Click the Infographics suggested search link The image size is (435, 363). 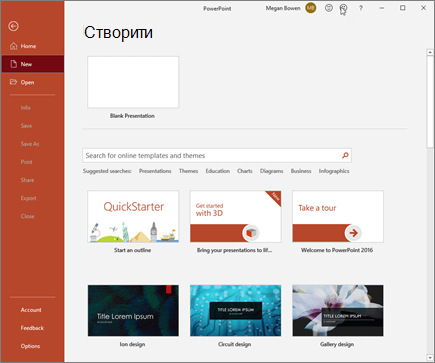(x=334, y=171)
